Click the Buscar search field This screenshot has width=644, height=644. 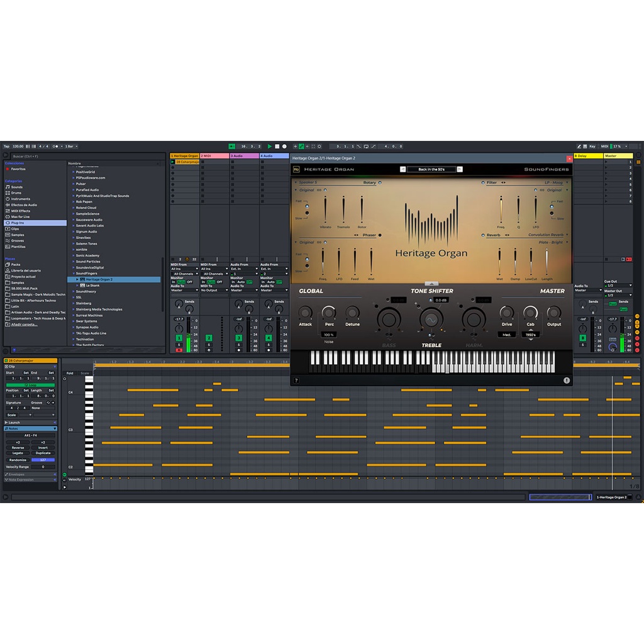87,156
